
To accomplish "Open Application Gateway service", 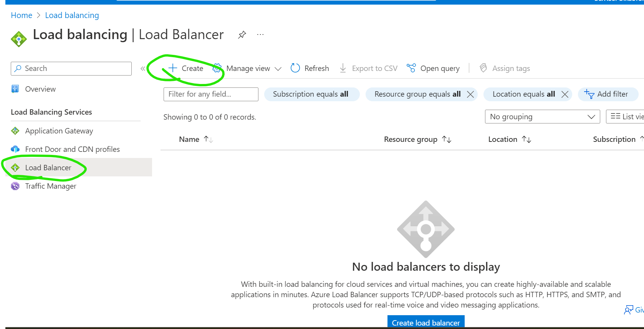I will point(59,131).
